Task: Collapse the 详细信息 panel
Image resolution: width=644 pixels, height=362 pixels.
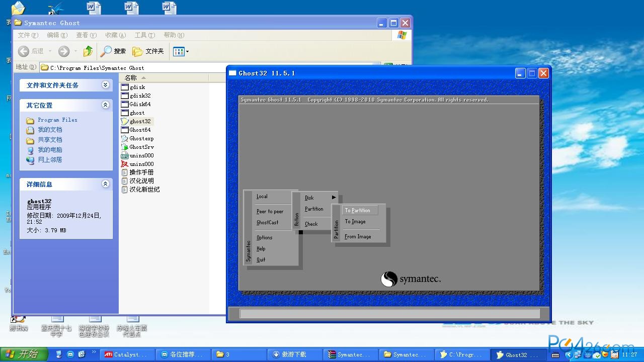Action: point(105,184)
